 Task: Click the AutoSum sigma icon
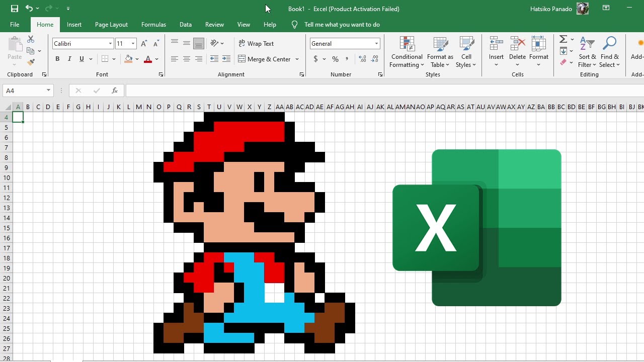563,39
